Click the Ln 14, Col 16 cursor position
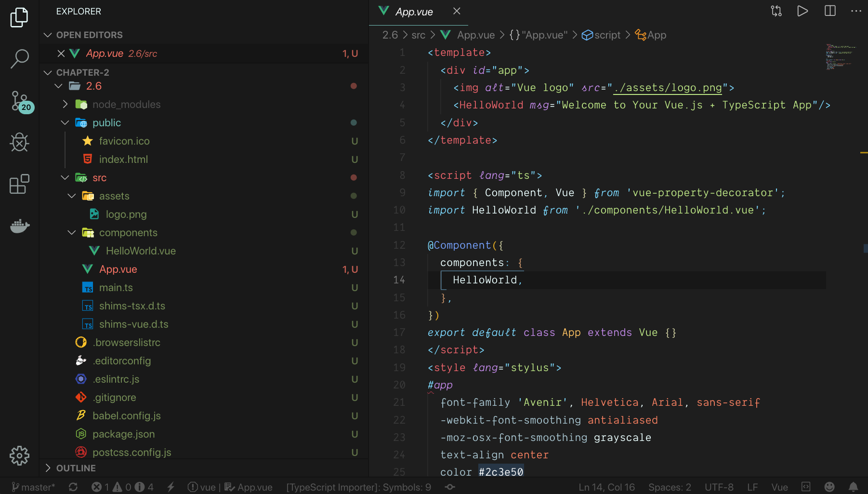Image resolution: width=868 pixels, height=494 pixels. coord(606,487)
